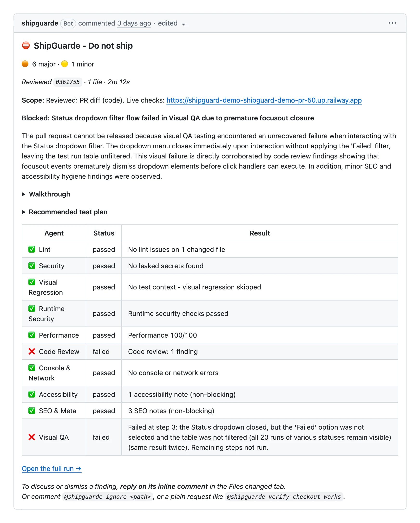Click the green check for Console & Network

pyautogui.click(x=32, y=367)
